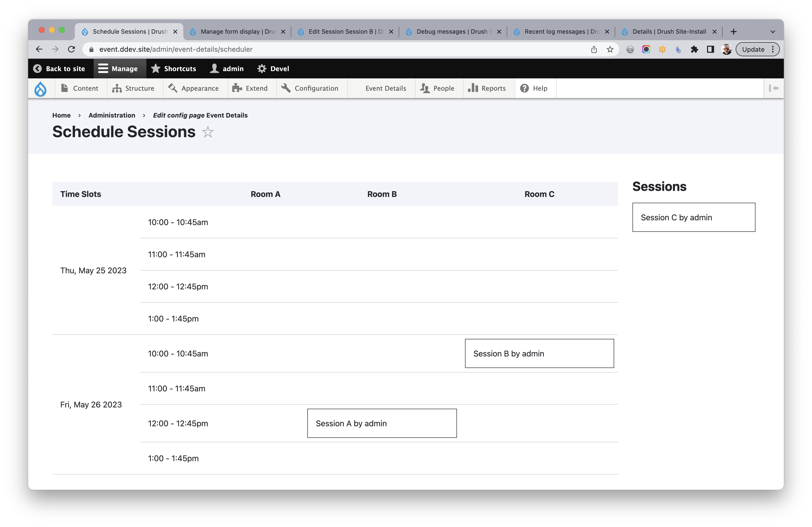
Task: Navigate to the Administration breadcrumb link
Action: (x=111, y=115)
